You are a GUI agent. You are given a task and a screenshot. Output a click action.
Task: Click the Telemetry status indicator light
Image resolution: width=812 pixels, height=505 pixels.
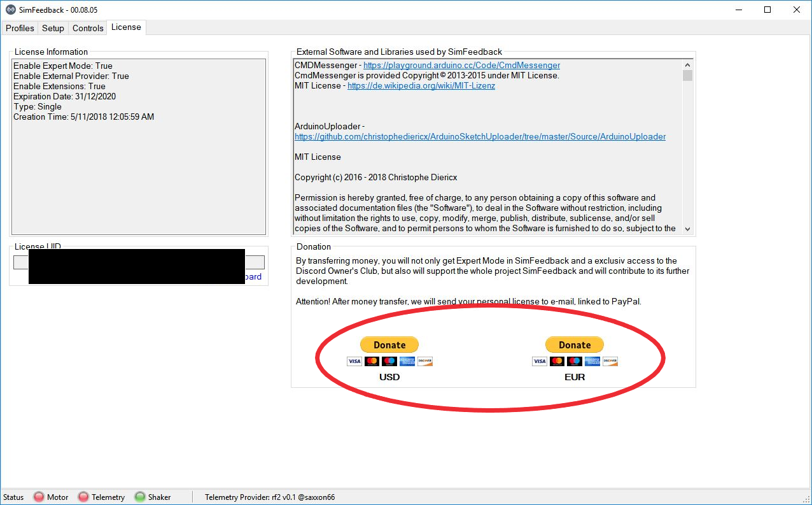[83, 497]
